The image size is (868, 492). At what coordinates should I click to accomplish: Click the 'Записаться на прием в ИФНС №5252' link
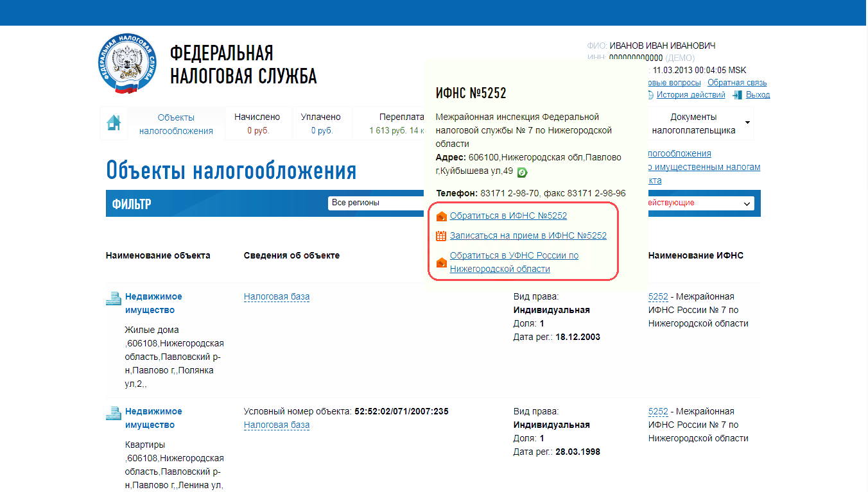click(x=528, y=235)
